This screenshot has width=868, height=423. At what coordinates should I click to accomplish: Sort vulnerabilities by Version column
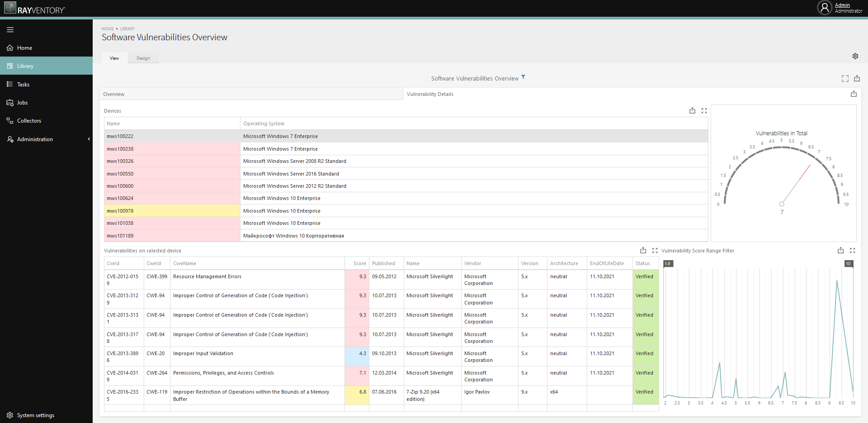coord(533,263)
